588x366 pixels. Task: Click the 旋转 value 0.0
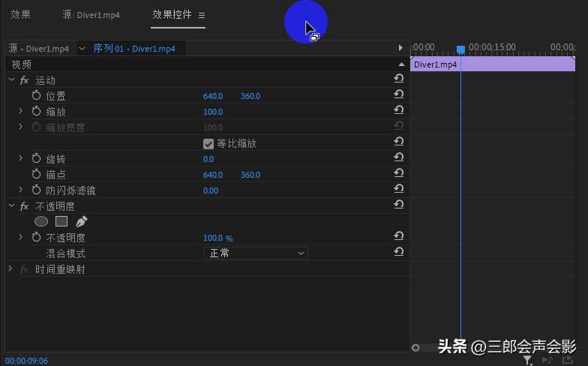(208, 159)
